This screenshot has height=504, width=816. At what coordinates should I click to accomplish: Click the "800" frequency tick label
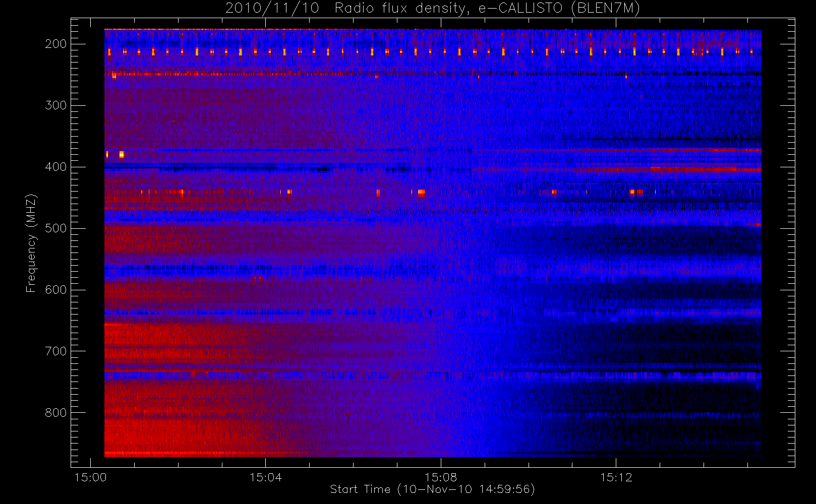(56, 413)
